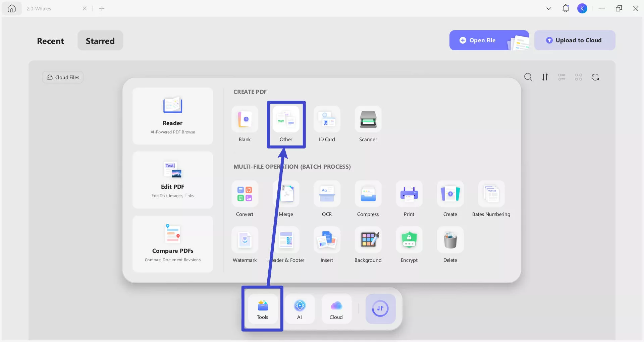
Task: Open the title bar dropdown menu
Action: [x=548, y=8]
